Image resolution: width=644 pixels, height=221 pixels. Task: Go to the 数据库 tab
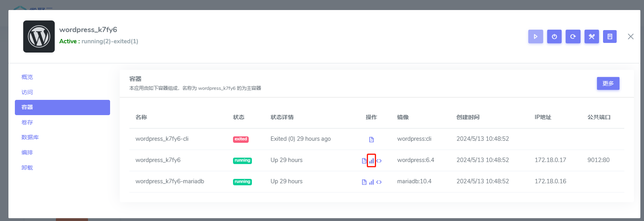(30, 137)
